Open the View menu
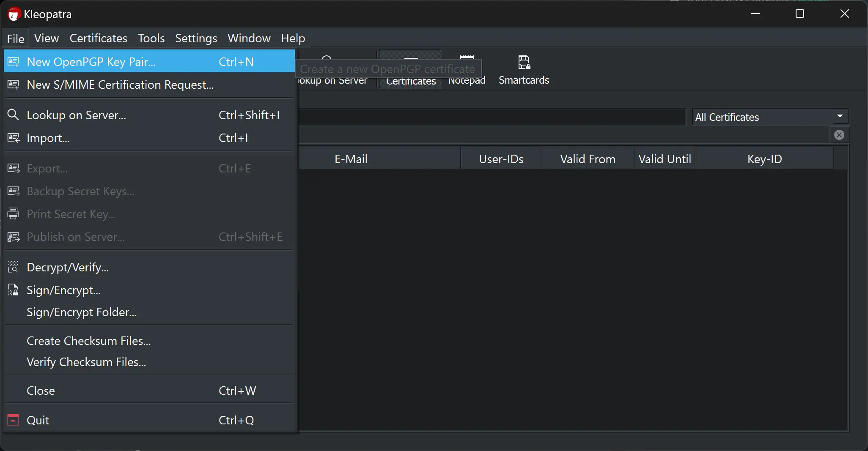This screenshot has width=868, height=451. [x=46, y=38]
